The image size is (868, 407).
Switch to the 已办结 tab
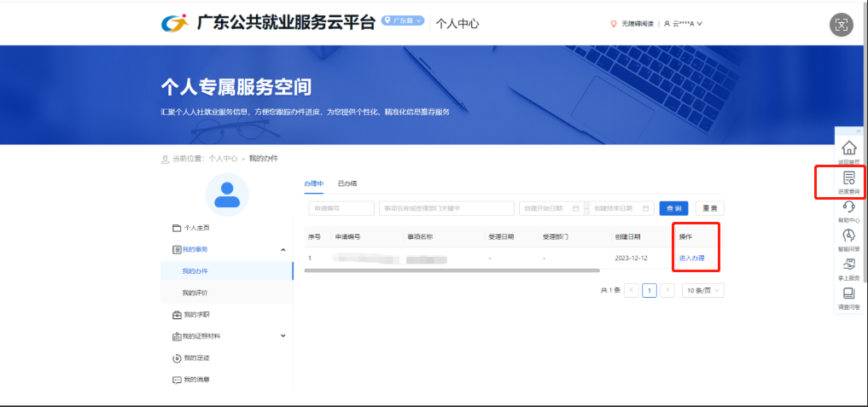(x=347, y=183)
